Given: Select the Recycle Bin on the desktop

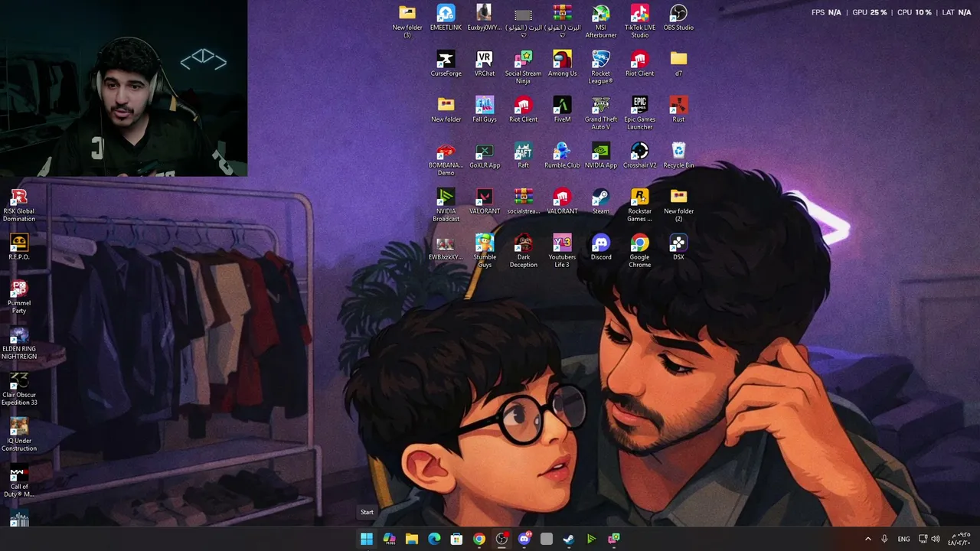Looking at the screenshot, I should pyautogui.click(x=678, y=156).
